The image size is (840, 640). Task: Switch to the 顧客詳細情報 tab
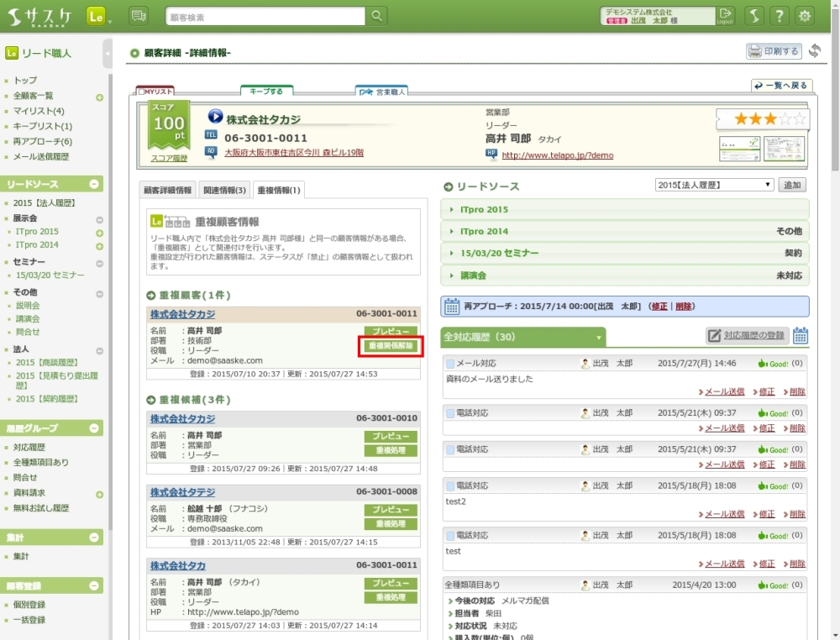click(x=168, y=190)
